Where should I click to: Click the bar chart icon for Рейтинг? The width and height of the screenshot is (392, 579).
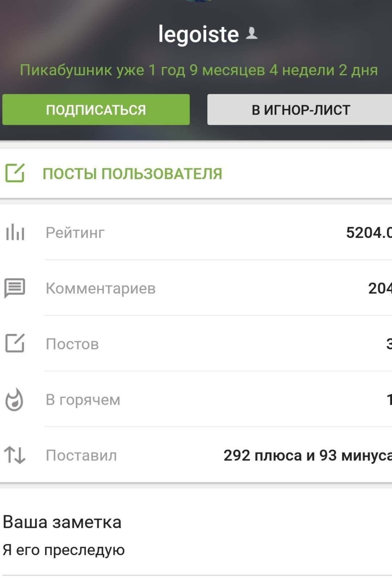tap(15, 232)
